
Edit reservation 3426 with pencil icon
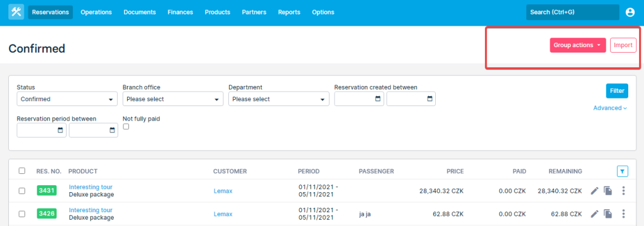tap(594, 213)
